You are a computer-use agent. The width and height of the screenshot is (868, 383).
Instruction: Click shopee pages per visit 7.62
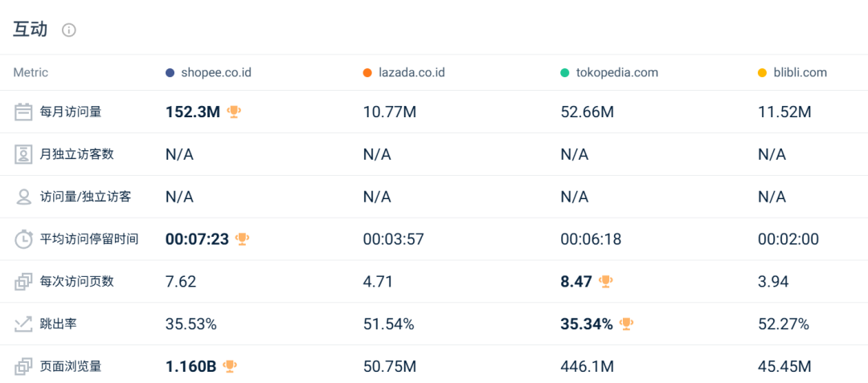[181, 282]
